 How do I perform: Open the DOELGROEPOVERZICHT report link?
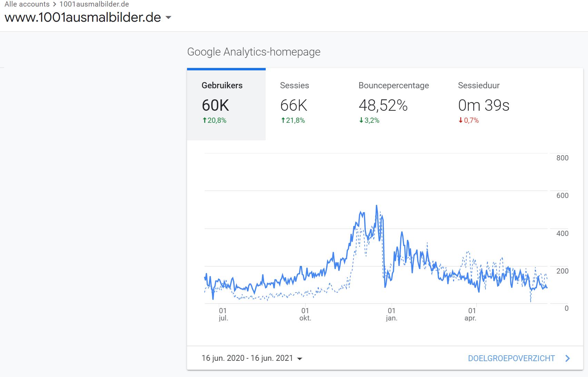511,358
